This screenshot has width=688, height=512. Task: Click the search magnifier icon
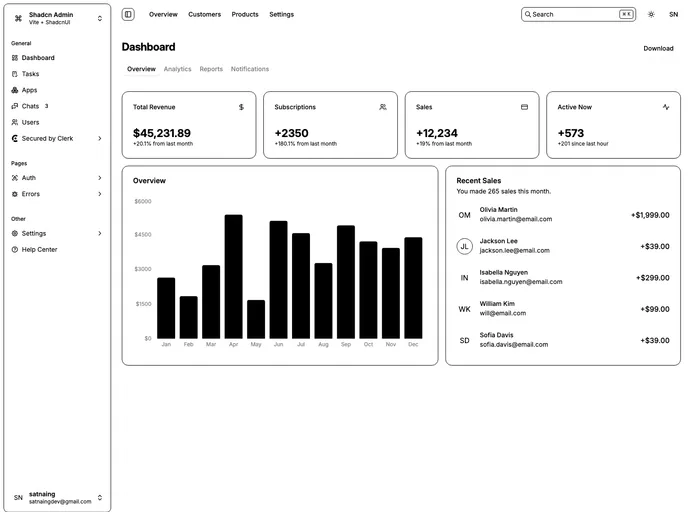(528, 14)
